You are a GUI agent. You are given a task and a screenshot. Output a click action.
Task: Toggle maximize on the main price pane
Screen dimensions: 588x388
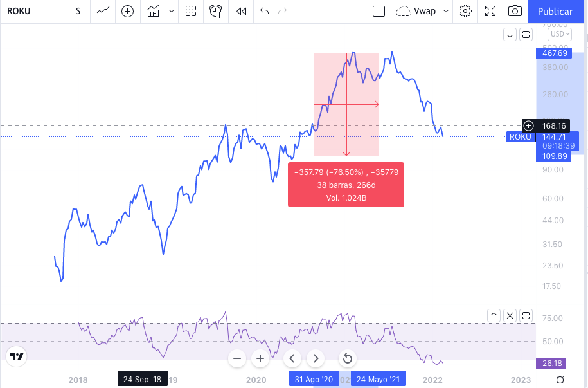click(526, 34)
